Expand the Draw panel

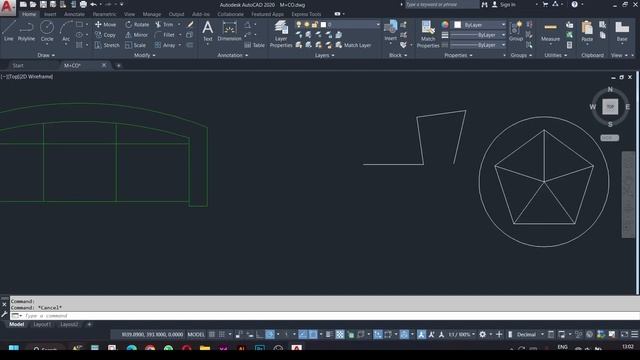(x=46, y=55)
